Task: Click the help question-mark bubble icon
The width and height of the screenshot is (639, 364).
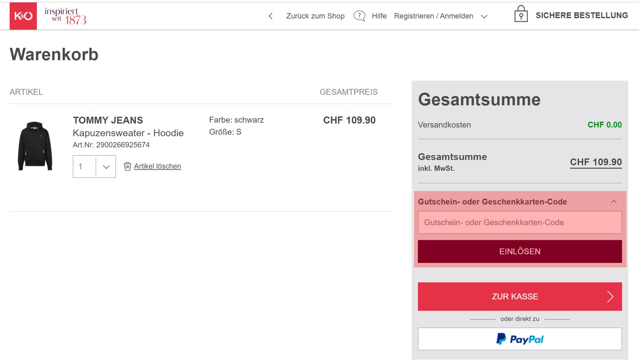Action: click(359, 16)
